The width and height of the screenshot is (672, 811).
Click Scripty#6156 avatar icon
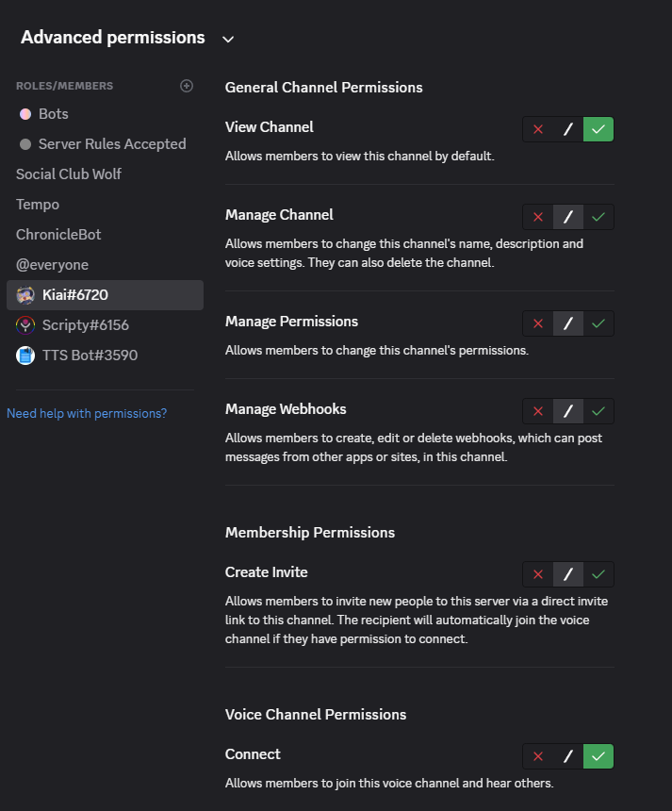coord(25,325)
